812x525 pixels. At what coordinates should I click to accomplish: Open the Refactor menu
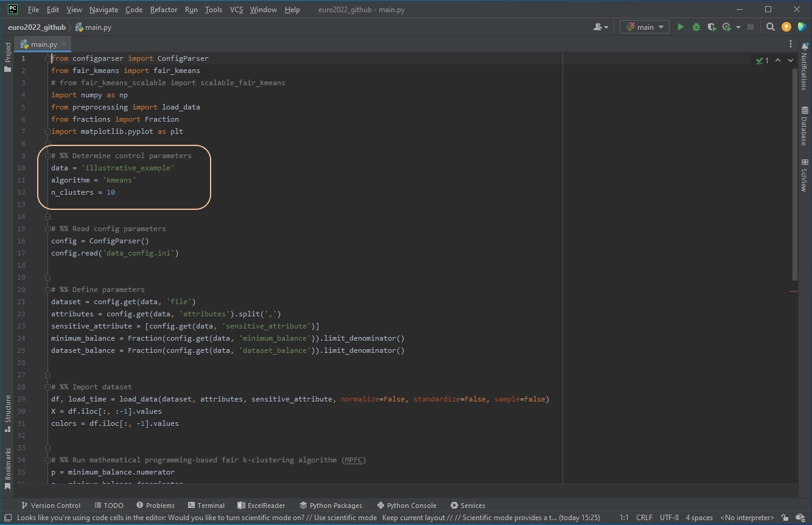click(164, 10)
